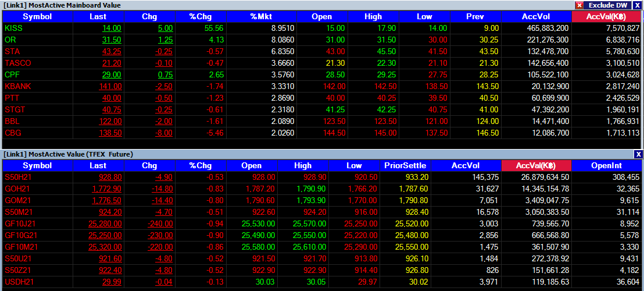Select the USDH21 futures symbol
The width and height of the screenshot is (644, 291).
18,282
